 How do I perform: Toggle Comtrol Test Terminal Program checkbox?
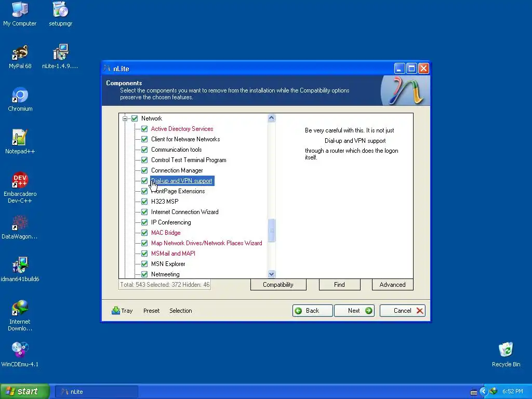coord(144,160)
